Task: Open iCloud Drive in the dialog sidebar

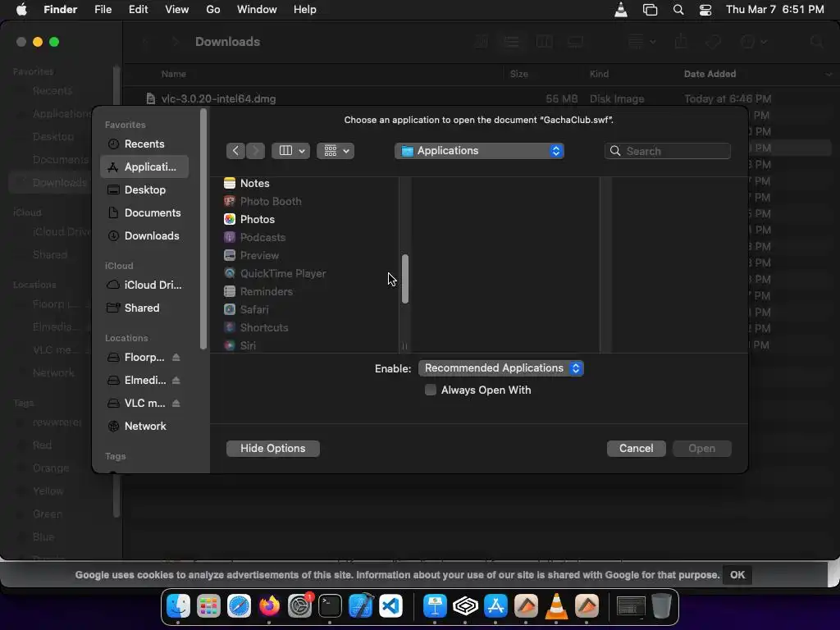Action: pyautogui.click(x=144, y=285)
